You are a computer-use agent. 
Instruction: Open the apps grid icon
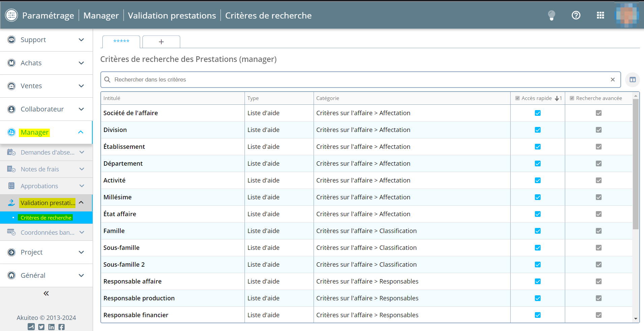tap(600, 15)
